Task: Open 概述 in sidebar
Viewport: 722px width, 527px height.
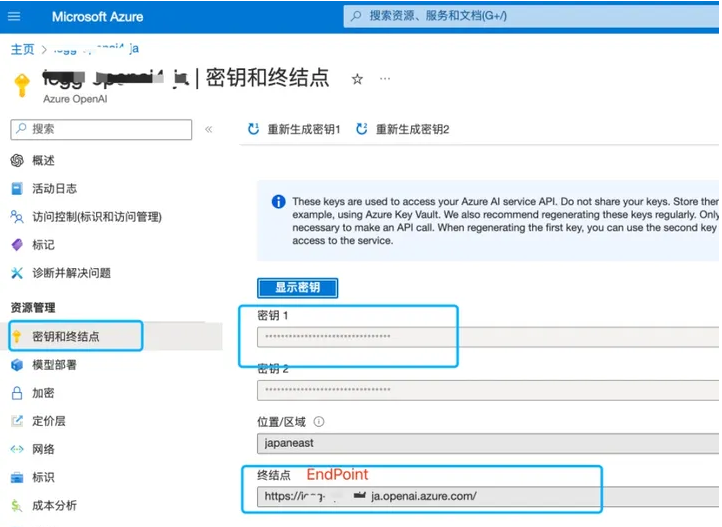Action: [43, 160]
